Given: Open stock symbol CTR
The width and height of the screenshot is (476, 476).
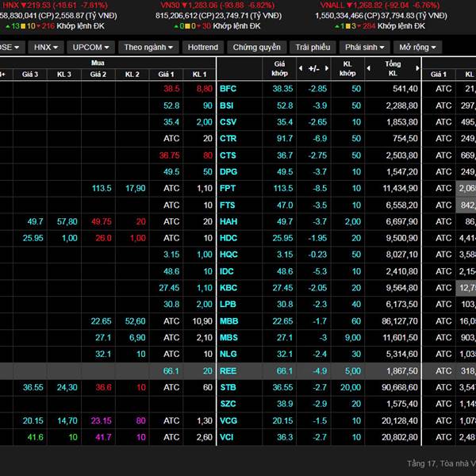Looking at the screenshot, I should tap(228, 138).
